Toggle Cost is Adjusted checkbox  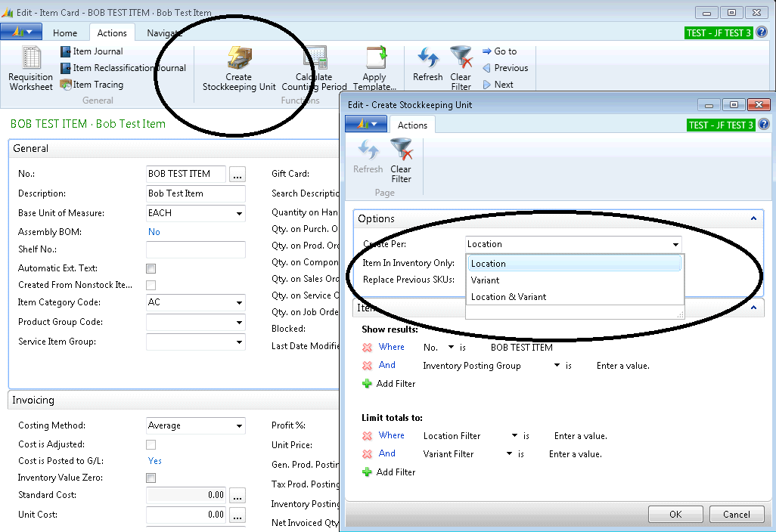pos(151,445)
